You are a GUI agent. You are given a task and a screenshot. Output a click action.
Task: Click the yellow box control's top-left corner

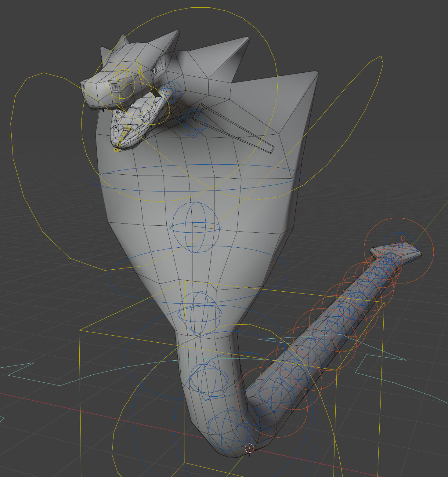80,331
